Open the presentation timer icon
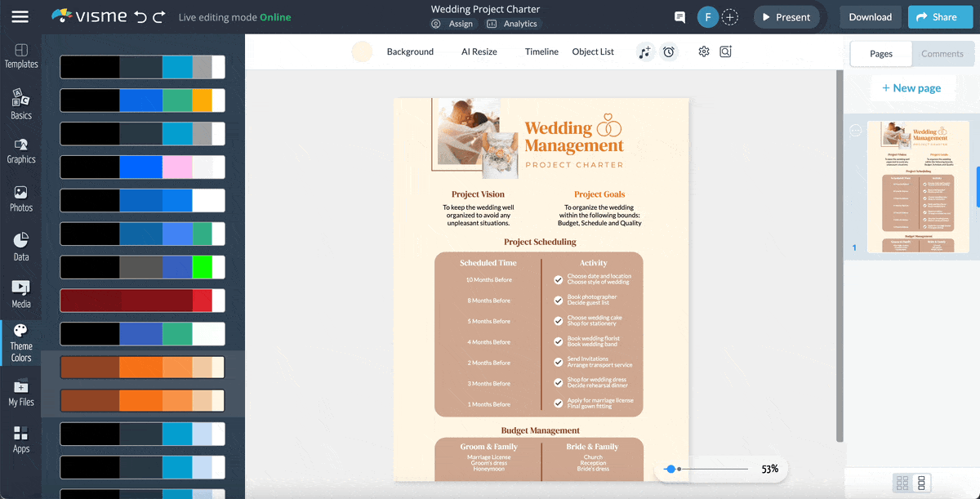980x499 pixels. tap(670, 51)
